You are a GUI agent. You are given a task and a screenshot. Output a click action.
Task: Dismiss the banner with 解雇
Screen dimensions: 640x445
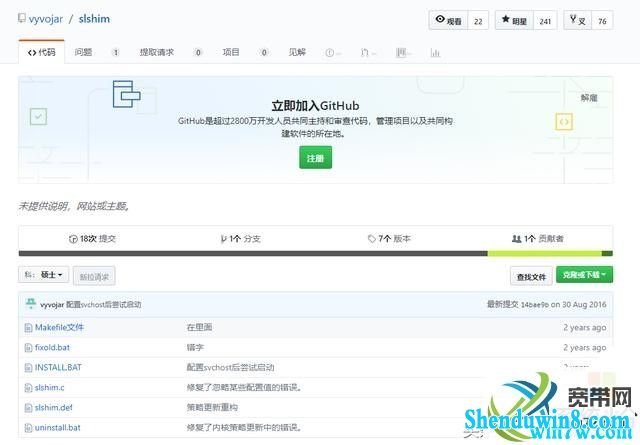coord(589,98)
